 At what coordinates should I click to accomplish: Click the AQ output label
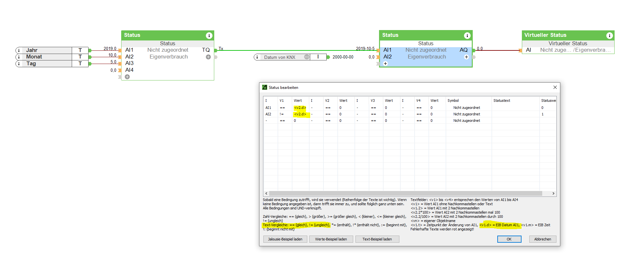pos(464,50)
